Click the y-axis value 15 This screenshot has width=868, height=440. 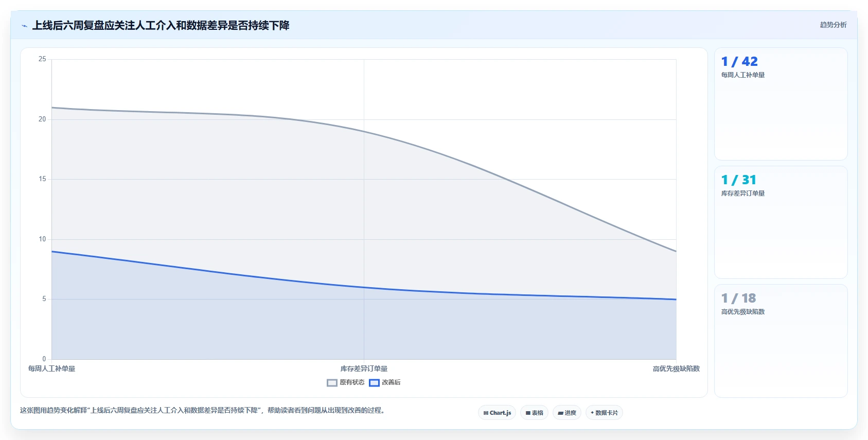(x=42, y=179)
